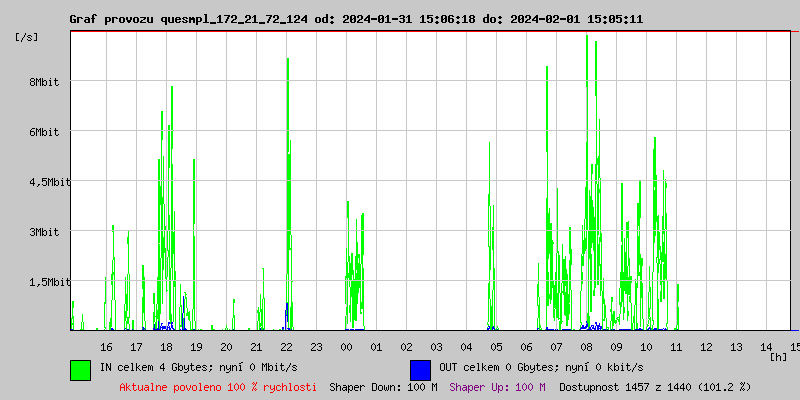
Task: Click the [/s] unit label above y-axis
Action: 27,37
